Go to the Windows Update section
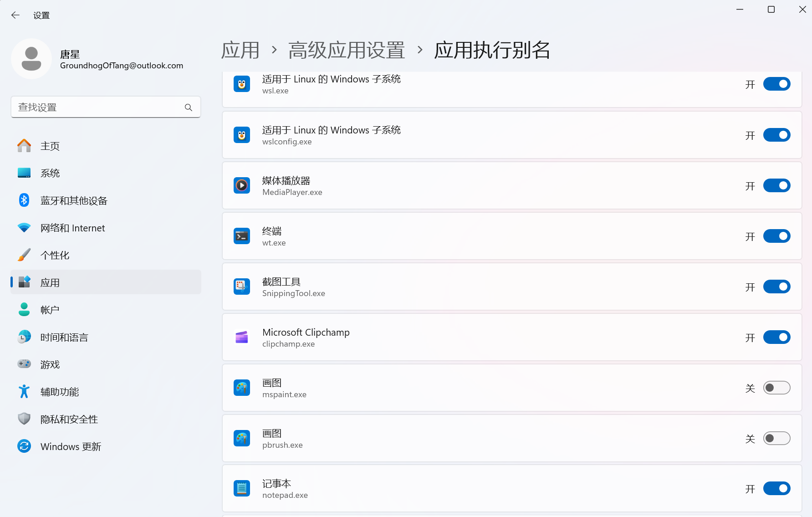812x517 pixels. tap(71, 446)
